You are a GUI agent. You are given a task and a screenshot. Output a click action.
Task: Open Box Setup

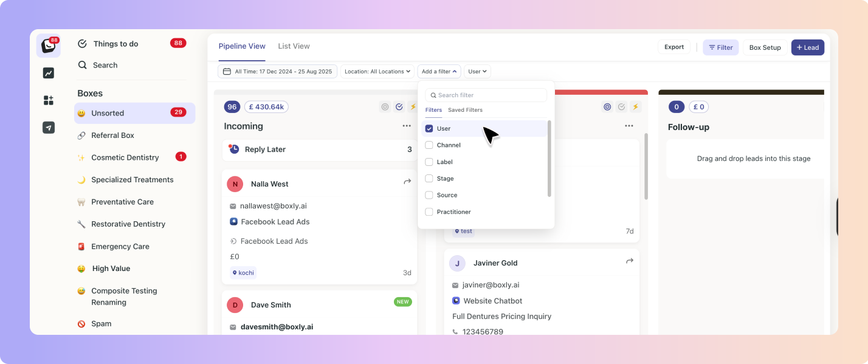coord(765,47)
